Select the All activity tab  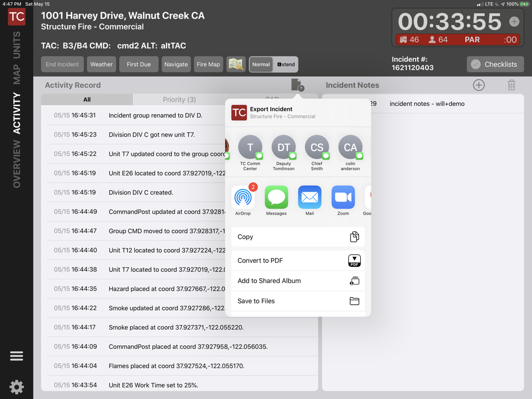point(87,99)
